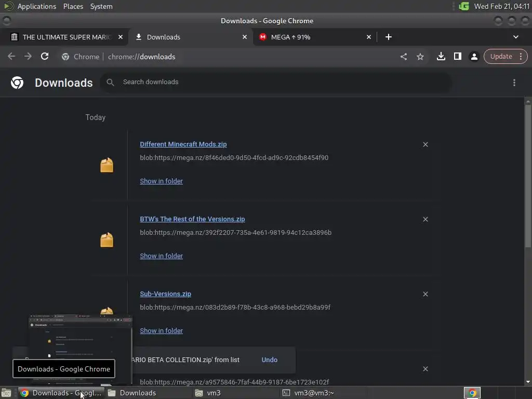The image size is (532, 399).
Task: Click the clock showing Wed Feb 21
Action: pos(501,6)
